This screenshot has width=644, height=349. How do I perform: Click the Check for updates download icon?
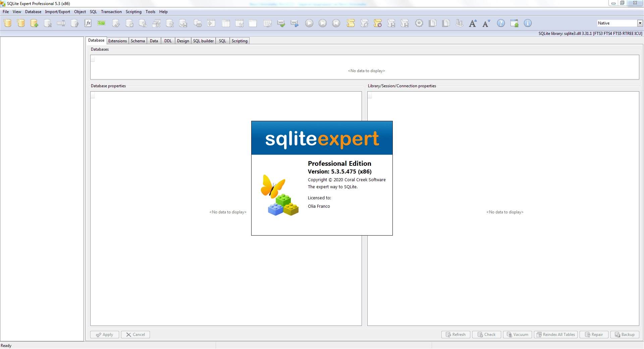[x=514, y=23]
